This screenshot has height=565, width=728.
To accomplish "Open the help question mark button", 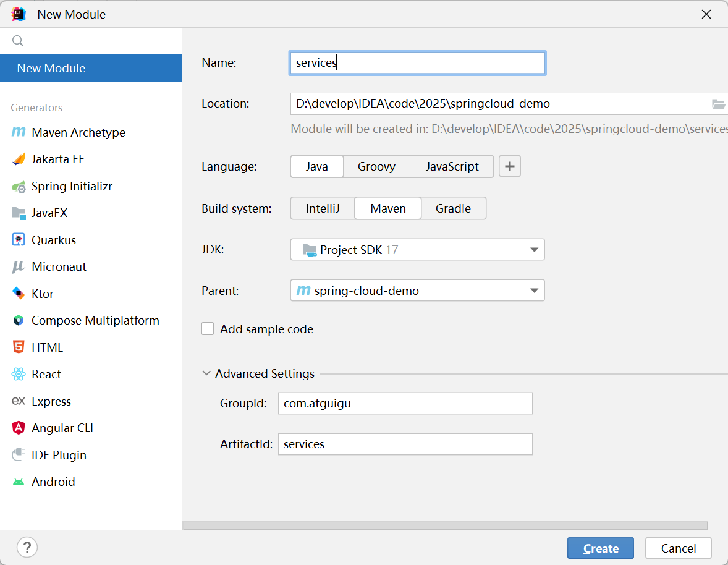I will click(x=27, y=547).
